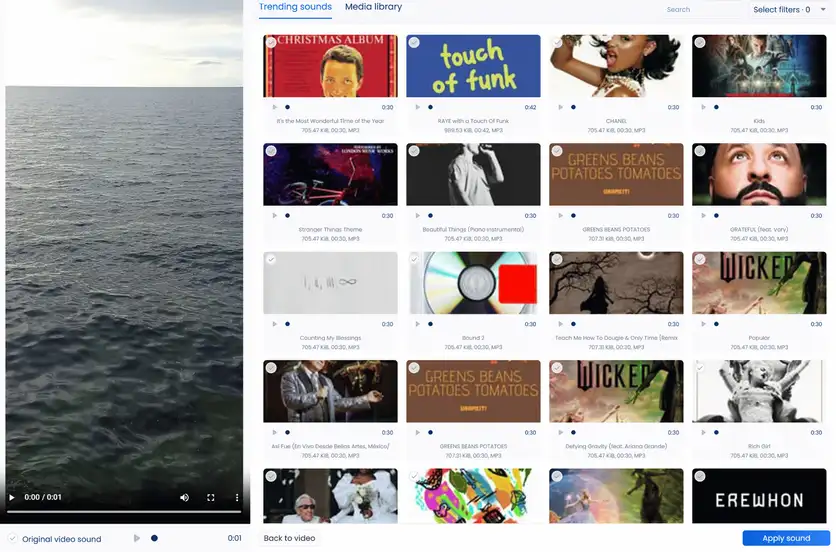Image resolution: width=836 pixels, height=552 pixels.
Task: Play the 'Stranger Things Theme' sound preview
Action: [x=275, y=215]
